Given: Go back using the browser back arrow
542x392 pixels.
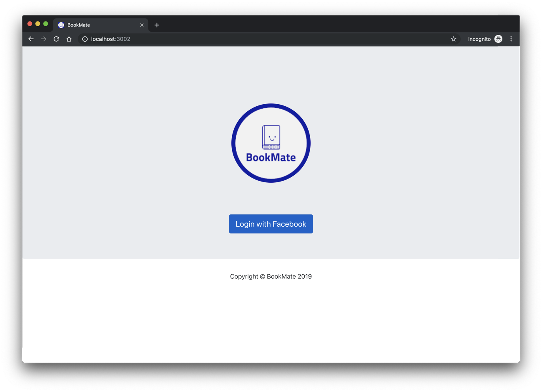Looking at the screenshot, I should point(31,39).
